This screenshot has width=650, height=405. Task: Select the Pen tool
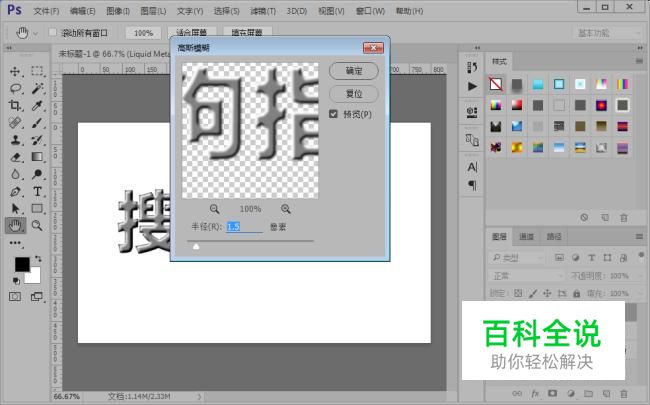[x=15, y=192]
